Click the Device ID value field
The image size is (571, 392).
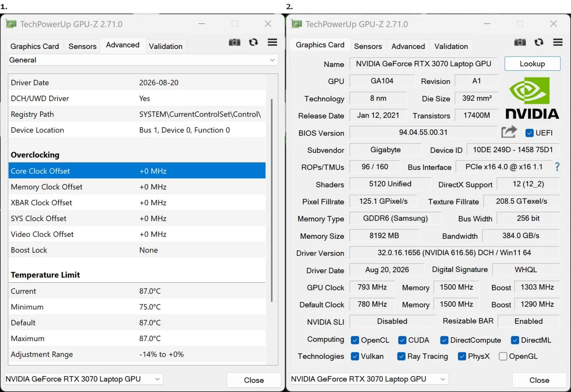pos(513,150)
